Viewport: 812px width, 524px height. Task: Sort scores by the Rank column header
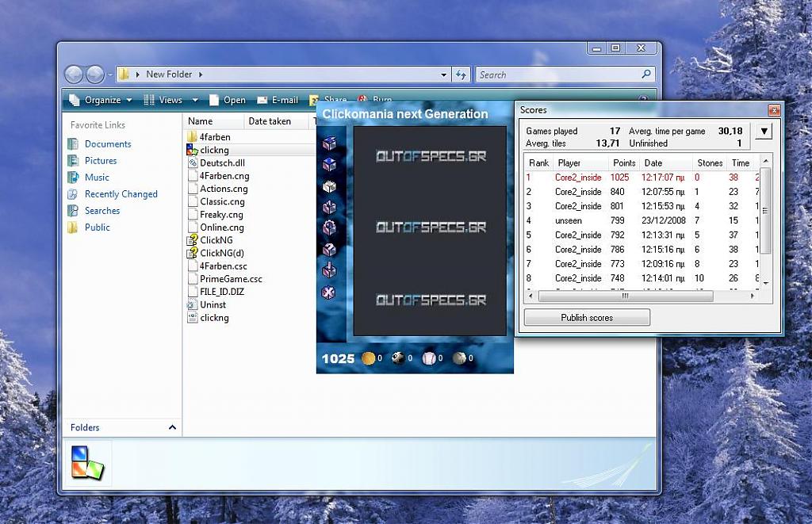click(538, 163)
